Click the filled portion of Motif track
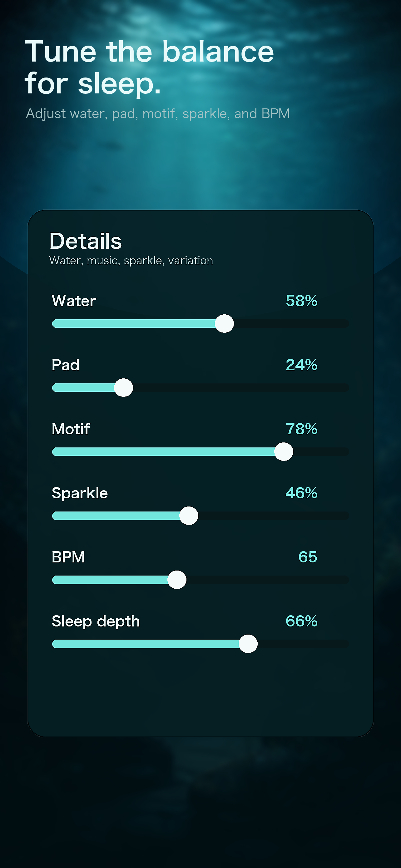This screenshot has height=868, width=401. click(163, 451)
